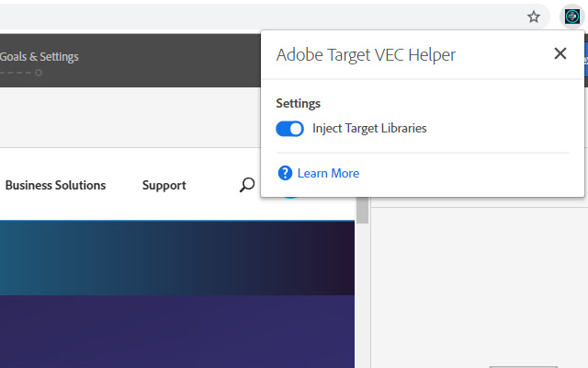Viewport: 588px width, 368px height.
Task: Click the partially hidden round profile avatar
Action: click(290, 195)
